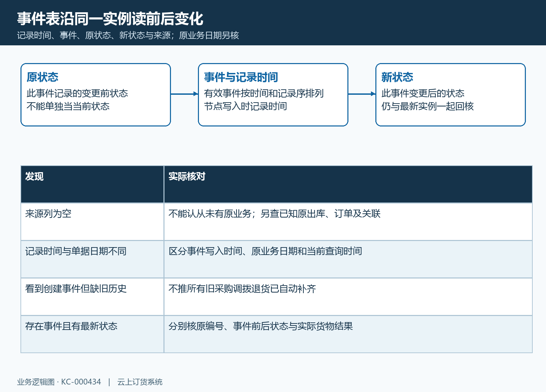Click text 不能单独当当前状态
The height and width of the screenshot is (392, 546).
tap(68, 106)
